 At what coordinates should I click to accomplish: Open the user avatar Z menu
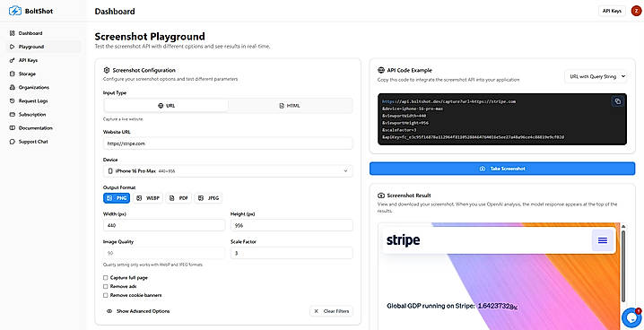tap(635, 11)
